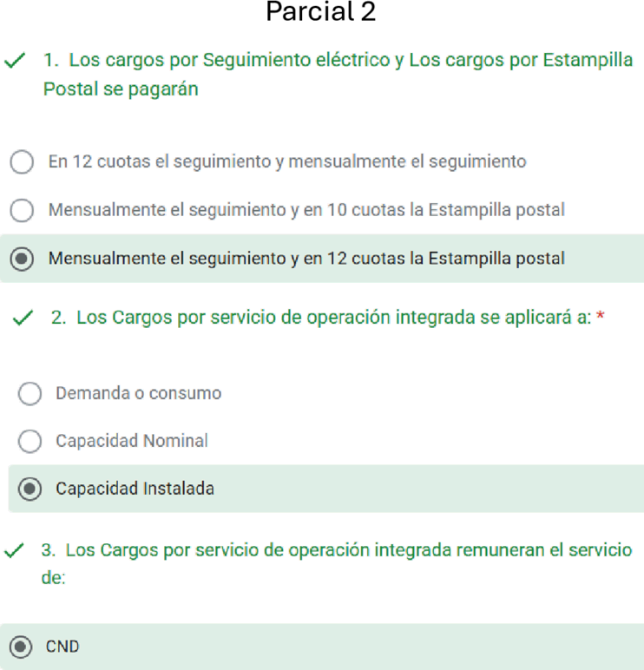
Task: Click the 'Parcial 2' title heading
Action: [x=321, y=11]
